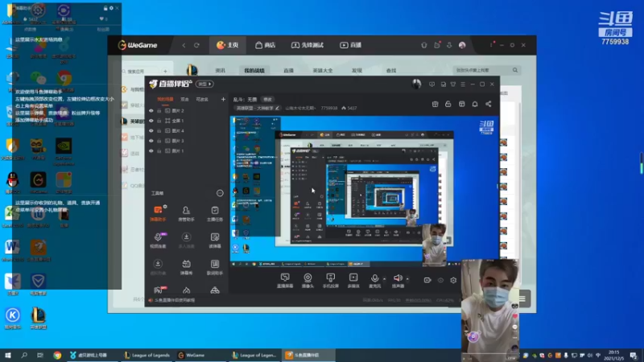Open the 直播 tab in WeGame top bar

pyautogui.click(x=350, y=45)
